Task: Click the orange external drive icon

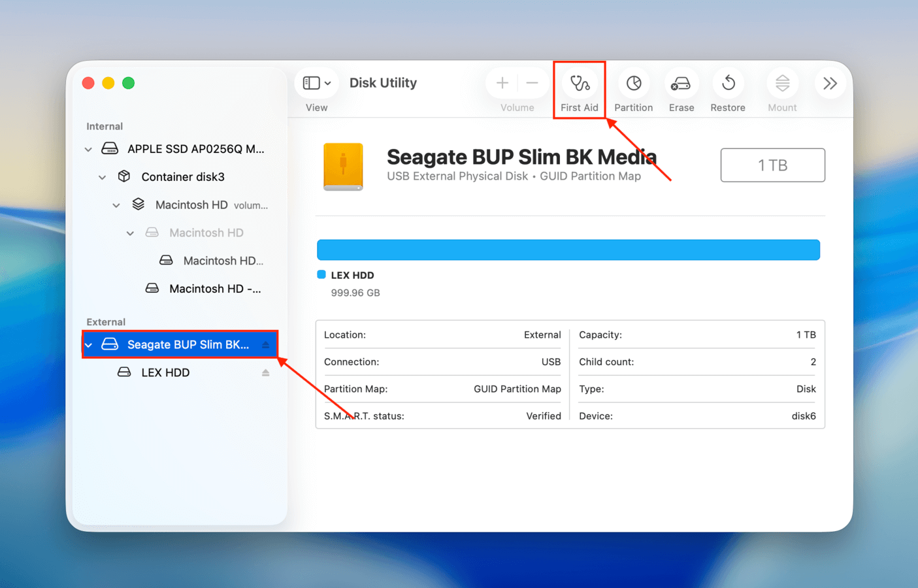Action: point(343,167)
